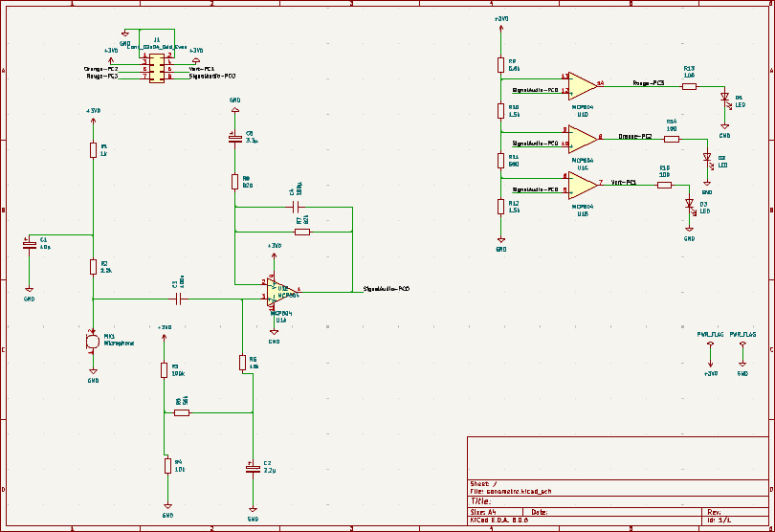This screenshot has width=775, height=532.
Task: Select the Rouge-PC3 label on U1D output
Action: click(x=648, y=83)
